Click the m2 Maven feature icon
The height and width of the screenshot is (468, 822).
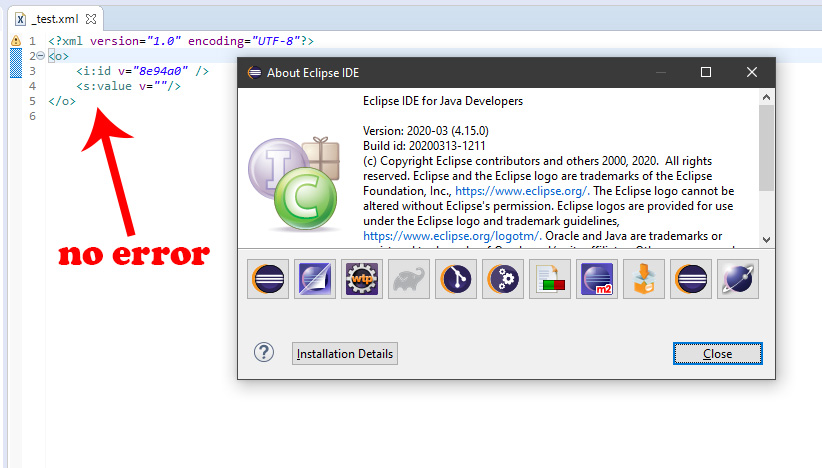point(597,279)
